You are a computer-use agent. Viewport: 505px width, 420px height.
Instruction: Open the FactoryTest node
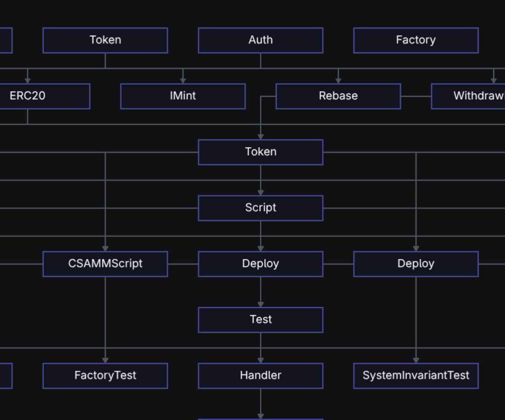pyautogui.click(x=105, y=376)
